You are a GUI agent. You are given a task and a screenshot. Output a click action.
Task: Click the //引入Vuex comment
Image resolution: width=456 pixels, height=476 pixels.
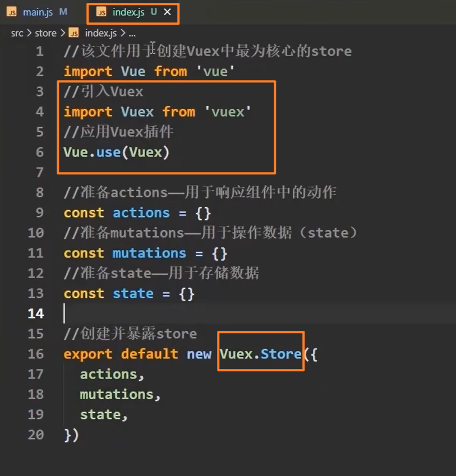click(103, 92)
